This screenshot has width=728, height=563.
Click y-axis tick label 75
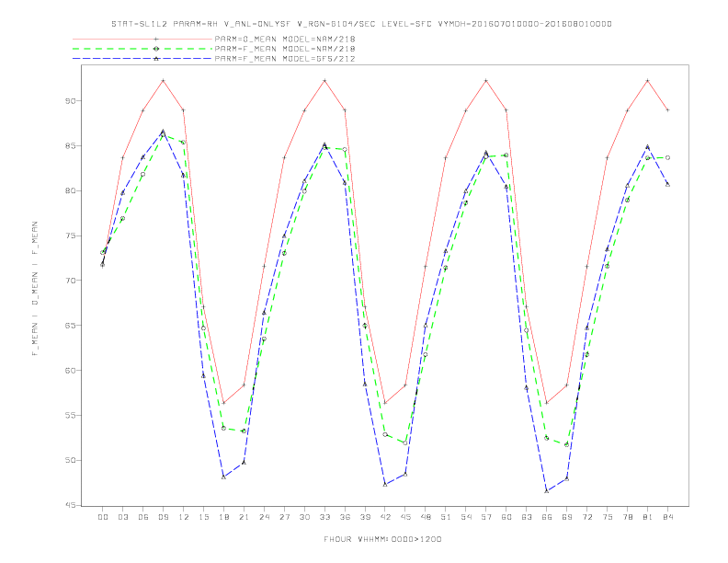[x=70, y=236]
